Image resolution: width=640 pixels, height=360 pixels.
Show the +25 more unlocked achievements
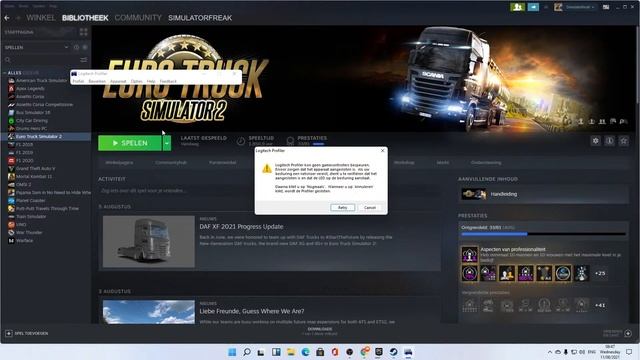point(600,273)
